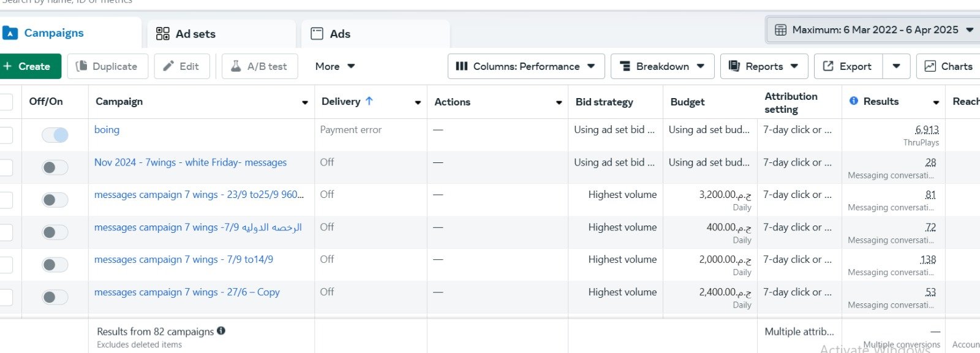
Task: Open the date range picker
Action: click(x=873, y=29)
